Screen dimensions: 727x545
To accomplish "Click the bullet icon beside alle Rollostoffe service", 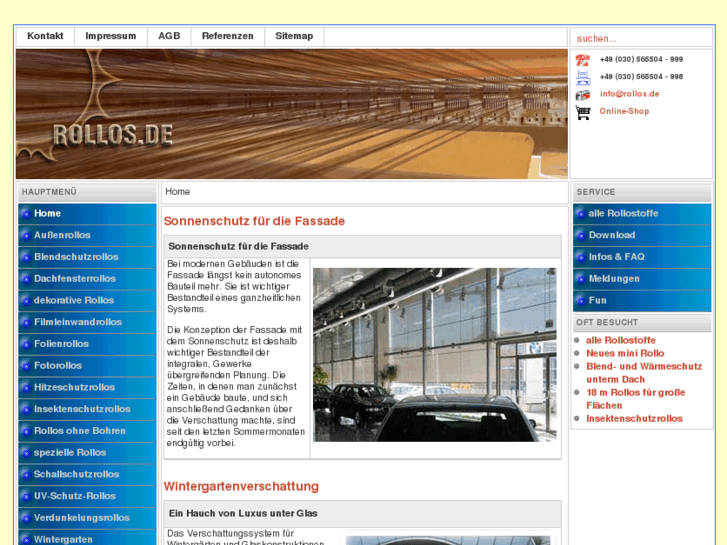I will (x=580, y=214).
